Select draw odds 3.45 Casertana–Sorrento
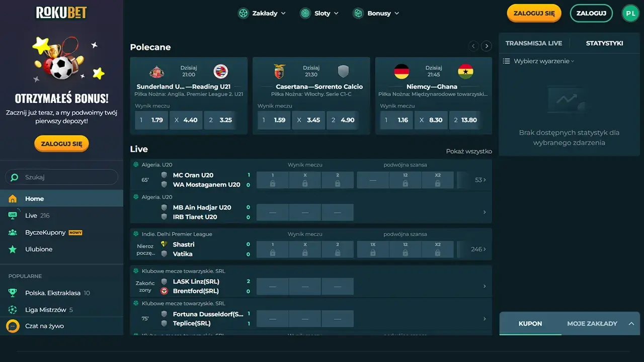 308,120
